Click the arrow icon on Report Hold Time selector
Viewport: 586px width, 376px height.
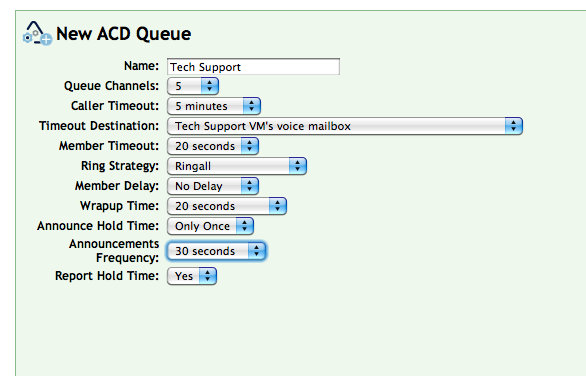tap(207, 276)
